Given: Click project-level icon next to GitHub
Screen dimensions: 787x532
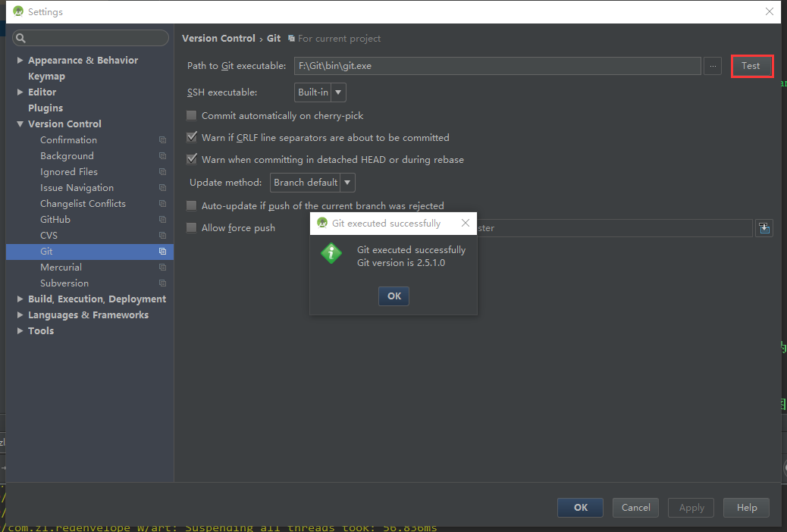Looking at the screenshot, I should tap(162, 220).
